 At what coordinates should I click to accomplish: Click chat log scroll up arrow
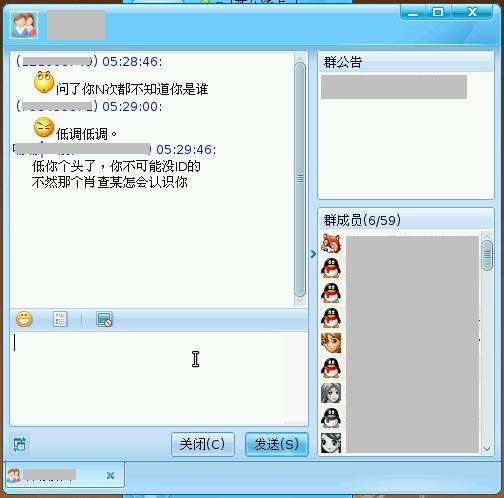coord(300,58)
